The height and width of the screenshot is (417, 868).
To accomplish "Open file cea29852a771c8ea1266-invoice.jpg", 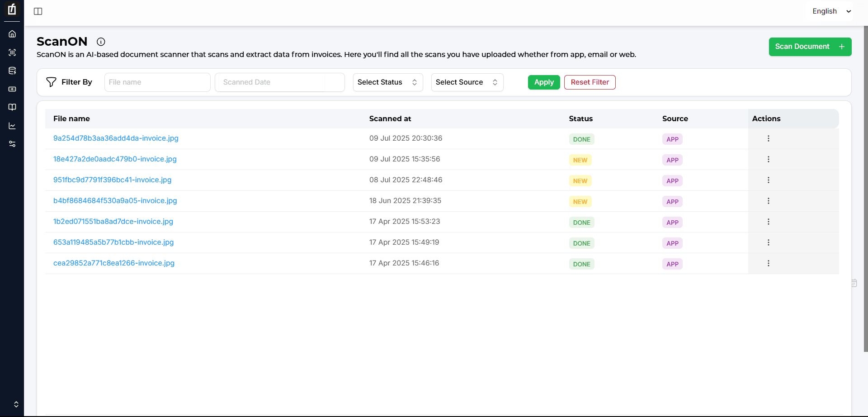I will 114,263.
